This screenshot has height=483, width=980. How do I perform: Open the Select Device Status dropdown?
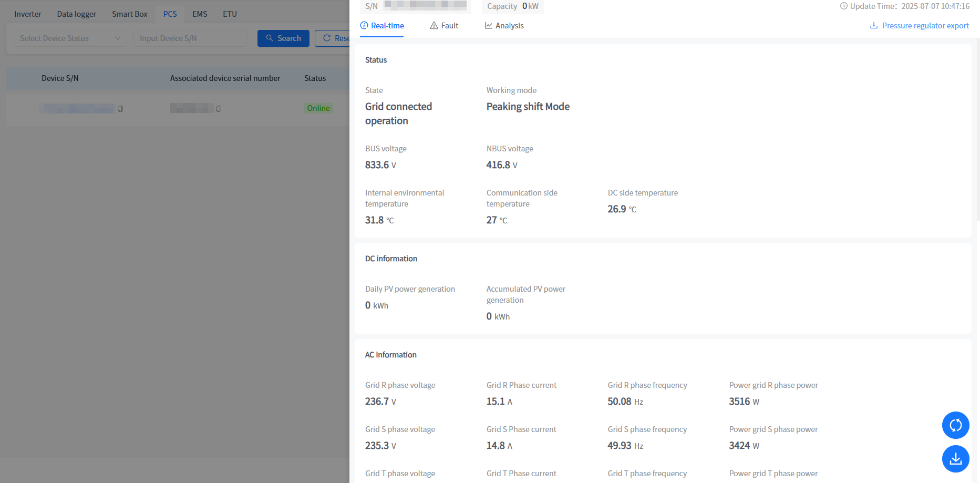tap(70, 38)
